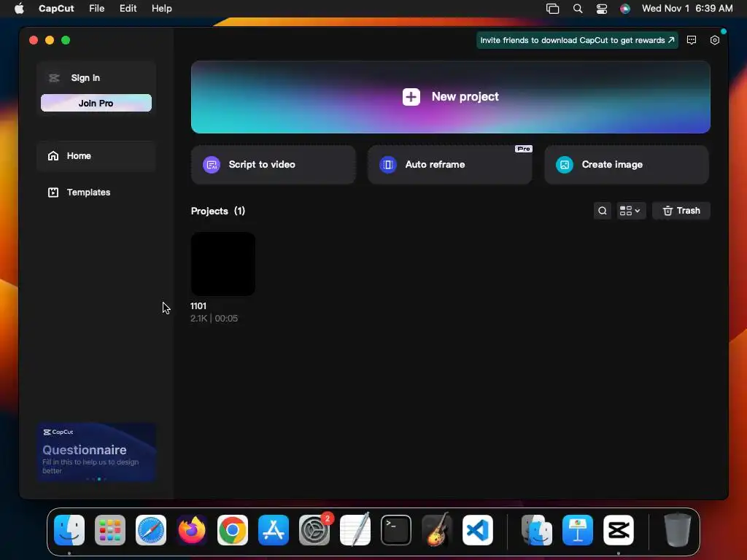
Task: Open Templates in sidebar
Action: pyautogui.click(x=96, y=192)
